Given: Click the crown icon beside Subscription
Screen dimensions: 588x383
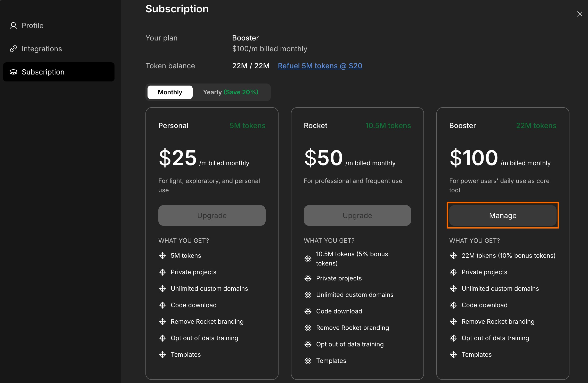Looking at the screenshot, I should pyautogui.click(x=13, y=72).
